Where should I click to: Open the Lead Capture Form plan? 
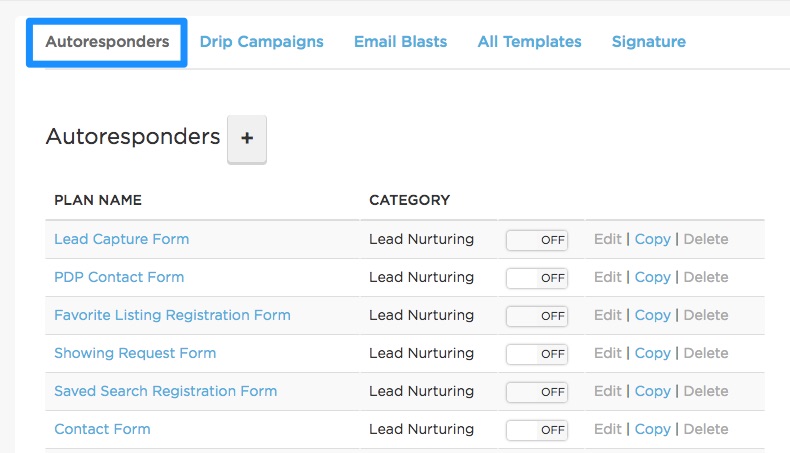pyautogui.click(x=121, y=239)
